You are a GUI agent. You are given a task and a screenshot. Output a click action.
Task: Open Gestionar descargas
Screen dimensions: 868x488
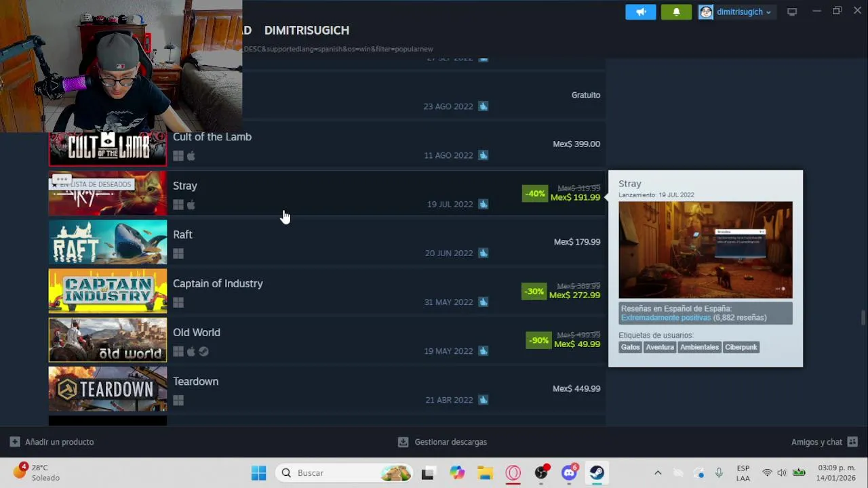pyautogui.click(x=442, y=442)
